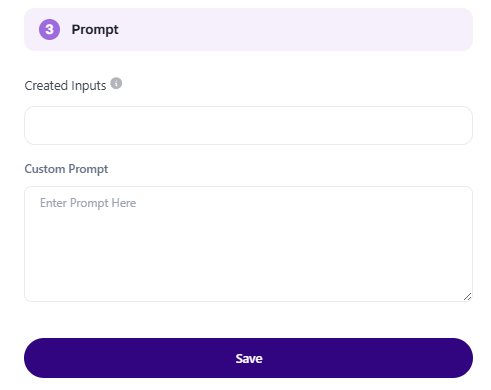Click the resize grip of the prompt textarea

click(x=467, y=296)
